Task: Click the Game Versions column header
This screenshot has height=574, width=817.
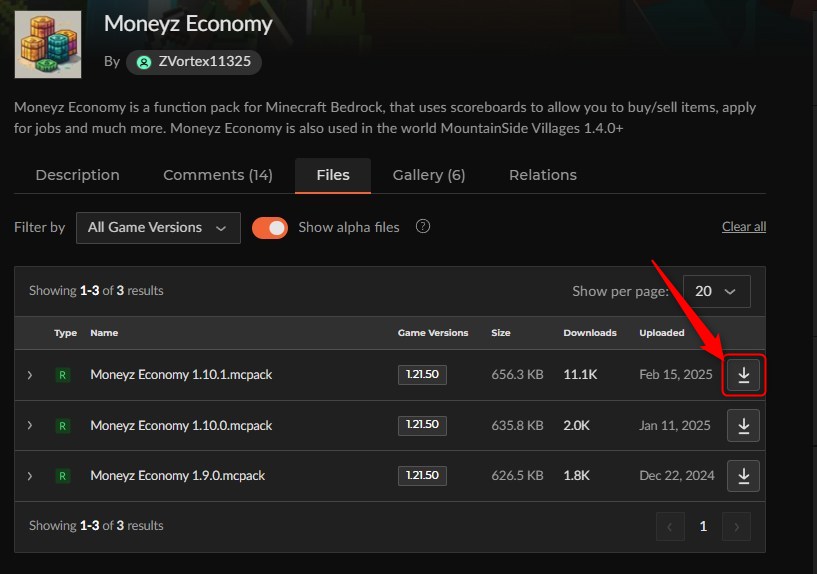Action: point(433,333)
